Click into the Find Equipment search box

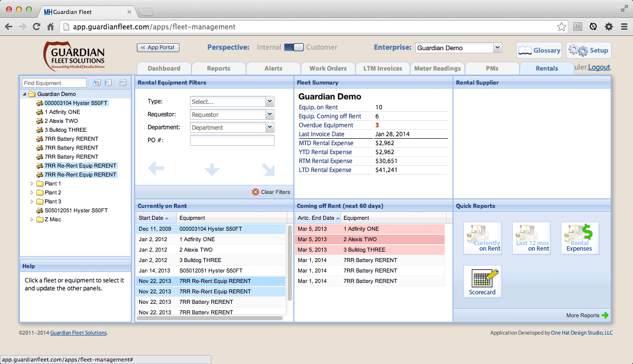[54, 83]
